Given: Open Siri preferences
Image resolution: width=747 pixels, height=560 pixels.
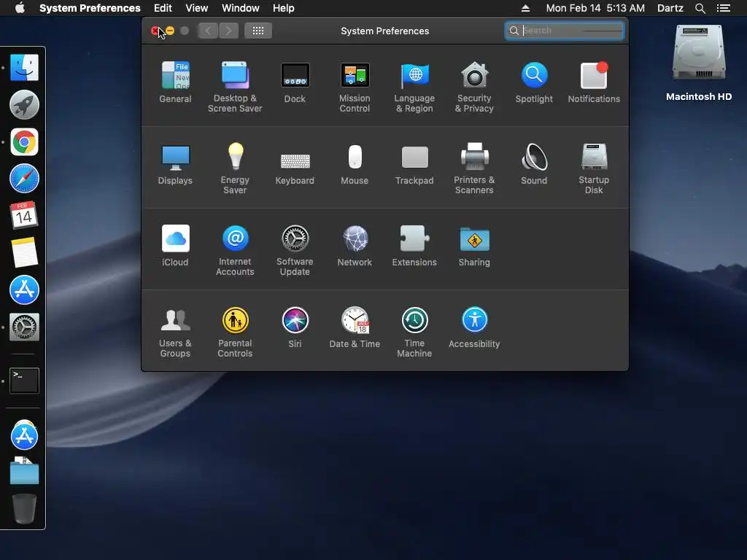Looking at the screenshot, I should click(295, 327).
